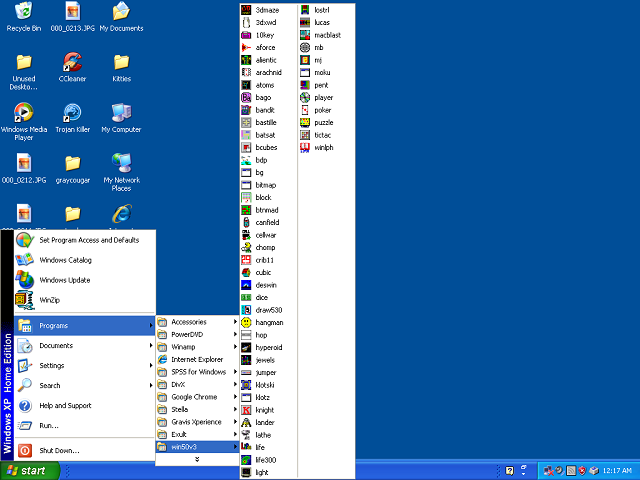This screenshot has width=640, height=480.
Task: Open the 000_0213.JPG desktop file
Action: coord(72,17)
